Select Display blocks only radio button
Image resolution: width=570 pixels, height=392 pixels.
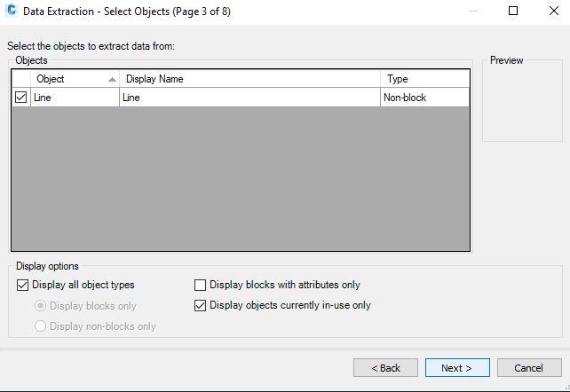tap(41, 306)
